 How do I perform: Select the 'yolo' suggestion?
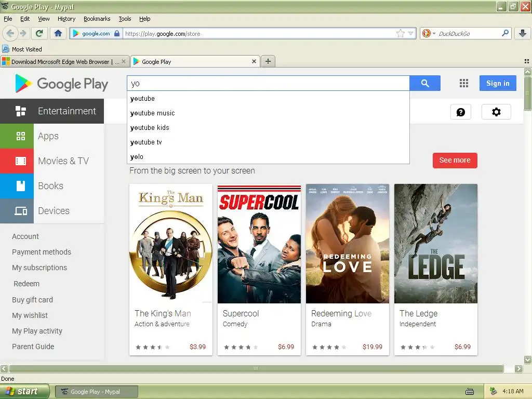click(268, 157)
